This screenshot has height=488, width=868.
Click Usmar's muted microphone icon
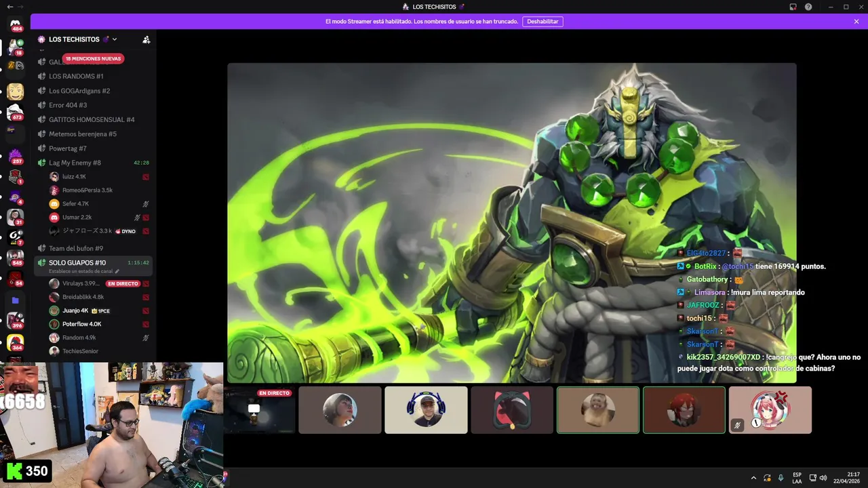tap(137, 218)
